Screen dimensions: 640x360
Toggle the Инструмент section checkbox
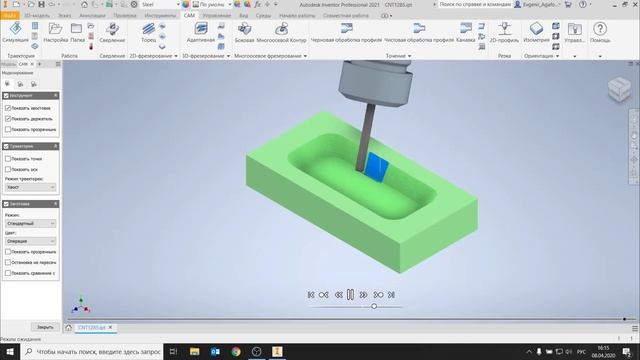(6, 96)
